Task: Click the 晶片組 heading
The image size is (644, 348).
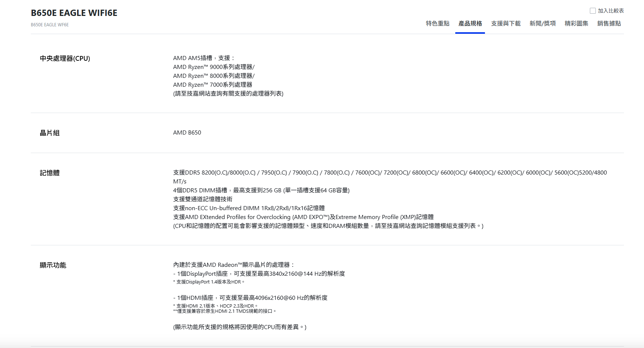Action: 50,133
